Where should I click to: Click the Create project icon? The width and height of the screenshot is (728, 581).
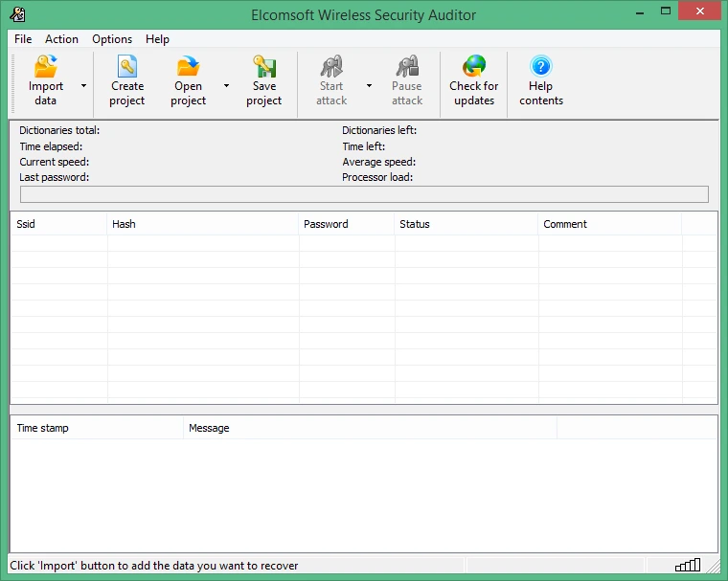click(127, 66)
